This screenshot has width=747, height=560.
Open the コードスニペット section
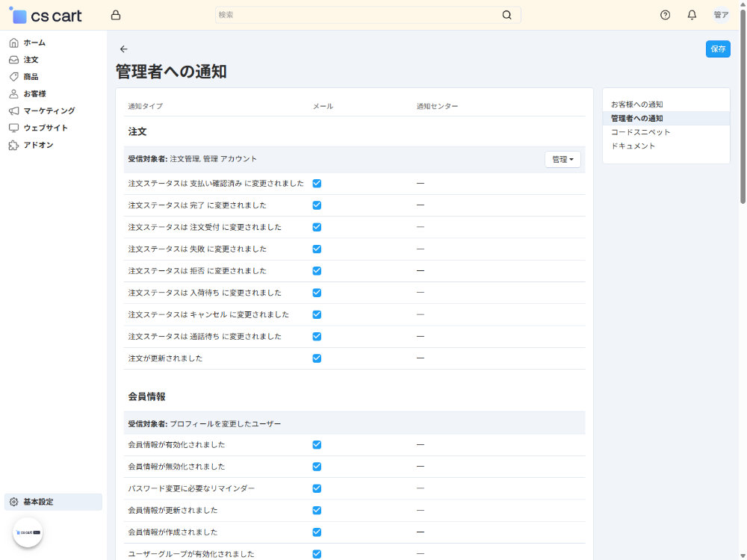point(640,131)
